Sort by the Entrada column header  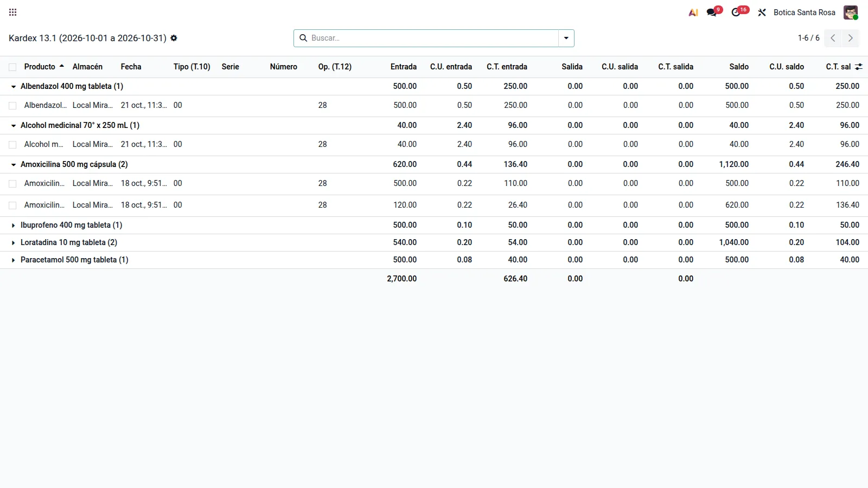[404, 67]
